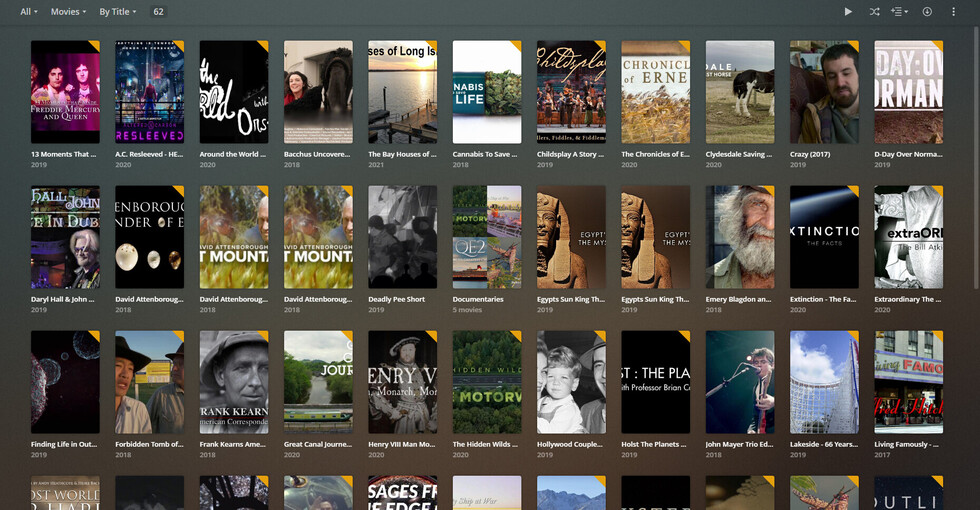This screenshot has height=510, width=980.
Task: Open the A.C. Resleeved poster
Action: tap(149, 92)
